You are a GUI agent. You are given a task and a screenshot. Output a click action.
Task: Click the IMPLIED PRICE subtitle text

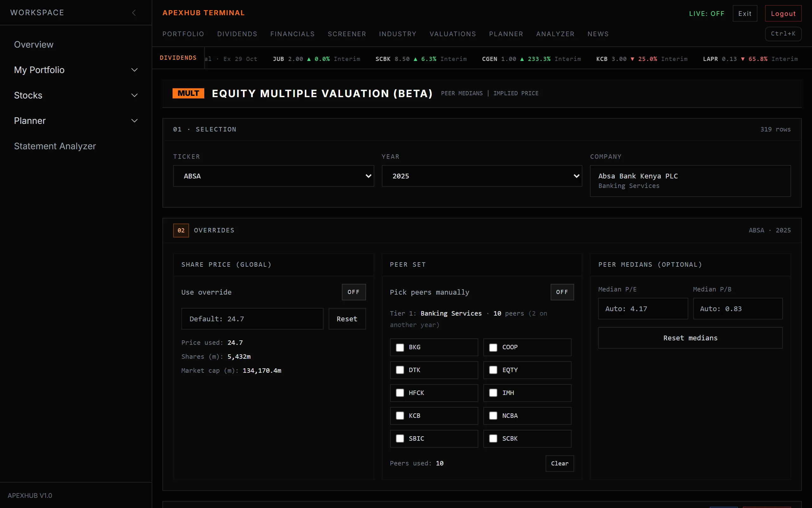coord(516,93)
